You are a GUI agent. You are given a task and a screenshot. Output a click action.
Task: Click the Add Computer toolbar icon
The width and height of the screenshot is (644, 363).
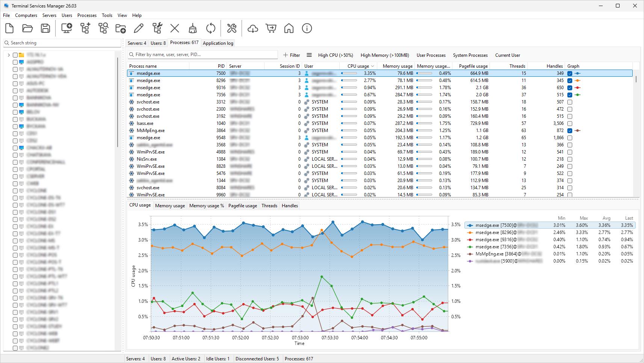(x=67, y=28)
